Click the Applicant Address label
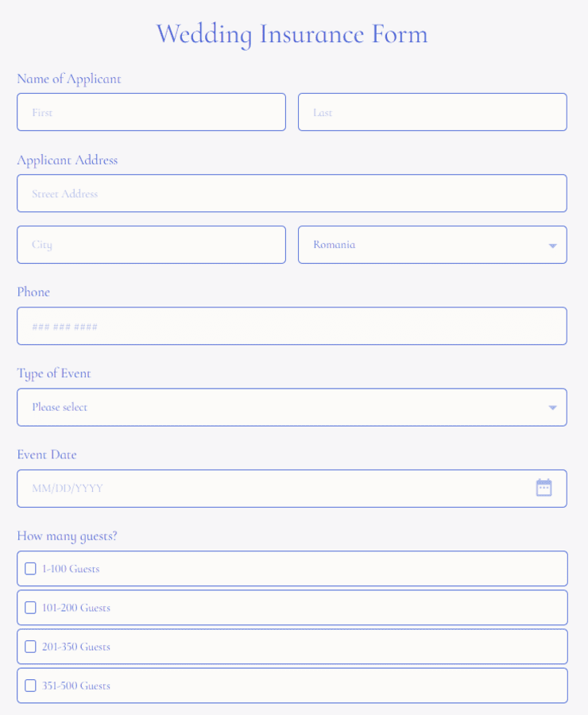 click(x=68, y=160)
